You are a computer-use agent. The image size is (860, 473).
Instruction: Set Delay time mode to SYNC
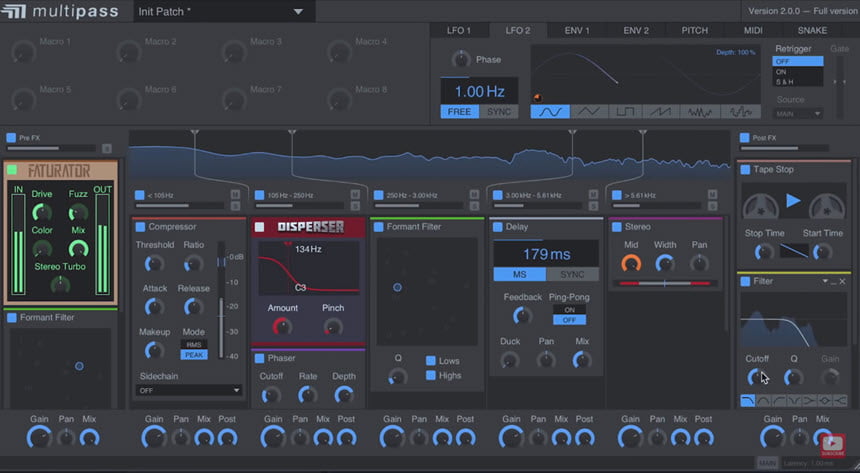(x=573, y=274)
